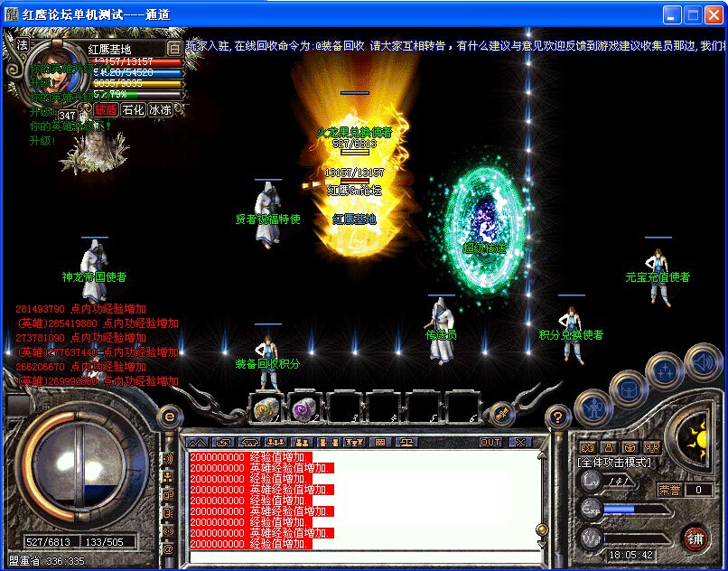
Task: Open the inventory bag round button
Action: (628, 388)
